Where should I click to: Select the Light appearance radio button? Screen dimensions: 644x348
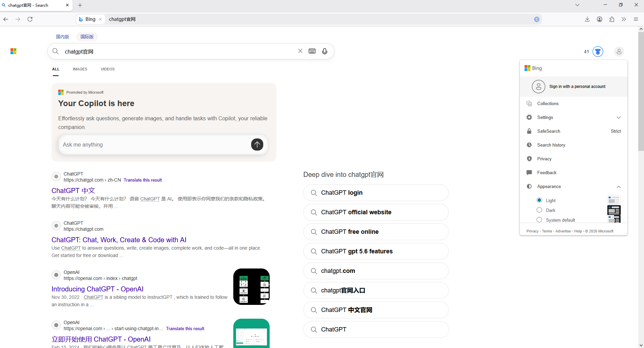coord(539,200)
